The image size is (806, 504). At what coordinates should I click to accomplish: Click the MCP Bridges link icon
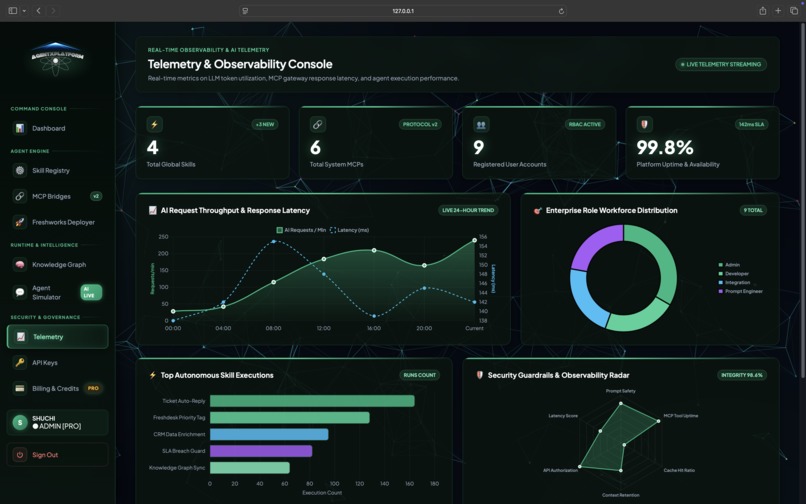tap(20, 196)
